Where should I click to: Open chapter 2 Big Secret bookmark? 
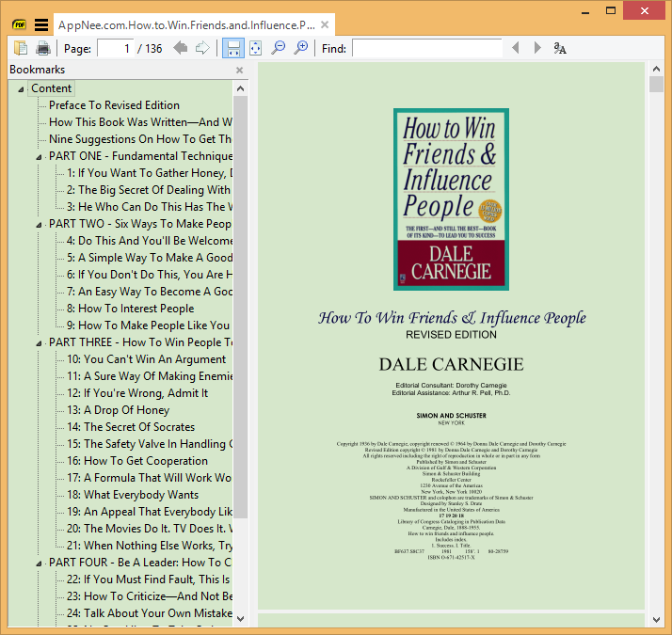tap(149, 190)
